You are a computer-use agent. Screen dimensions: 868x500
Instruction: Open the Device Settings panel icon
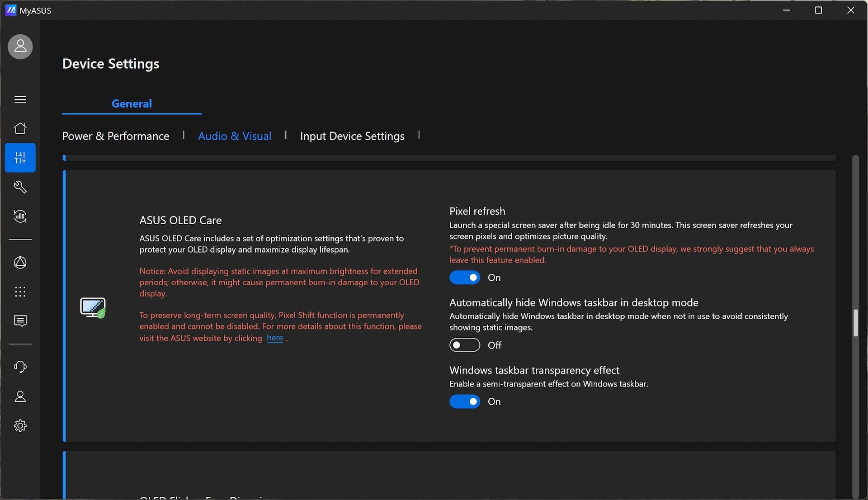tap(20, 157)
